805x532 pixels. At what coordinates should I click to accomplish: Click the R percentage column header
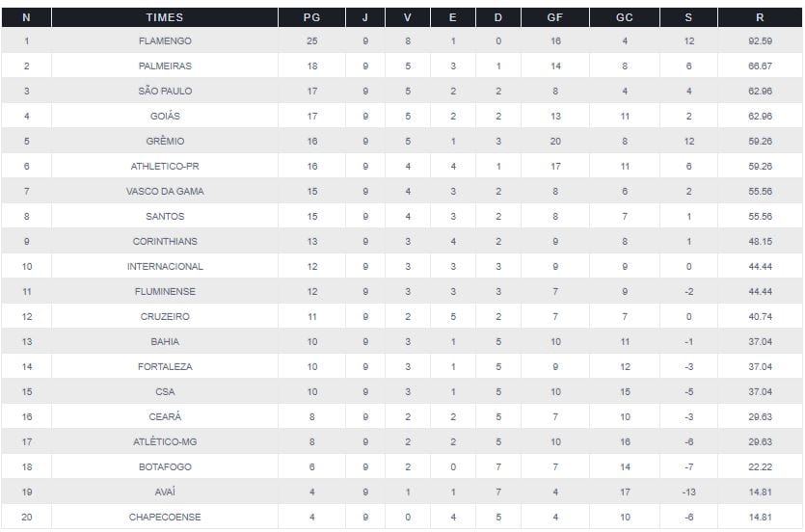tap(760, 17)
